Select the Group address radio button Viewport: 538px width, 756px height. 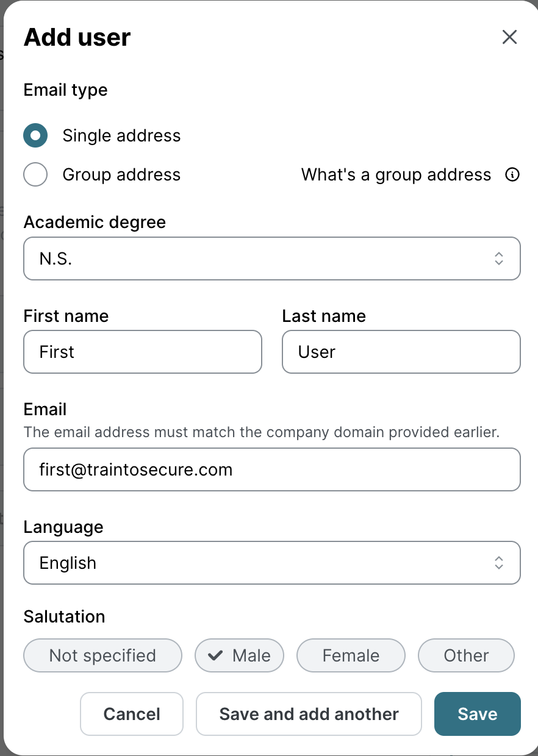(35, 175)
